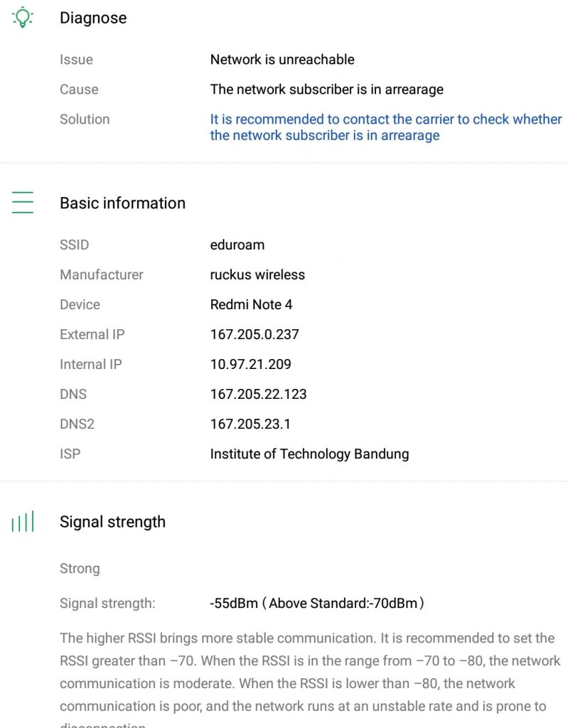The height and width of the screenshot is (728, 568).
Task: Click the SSID value eduroam
Action: pyautogui.click(x=237, y=245)
